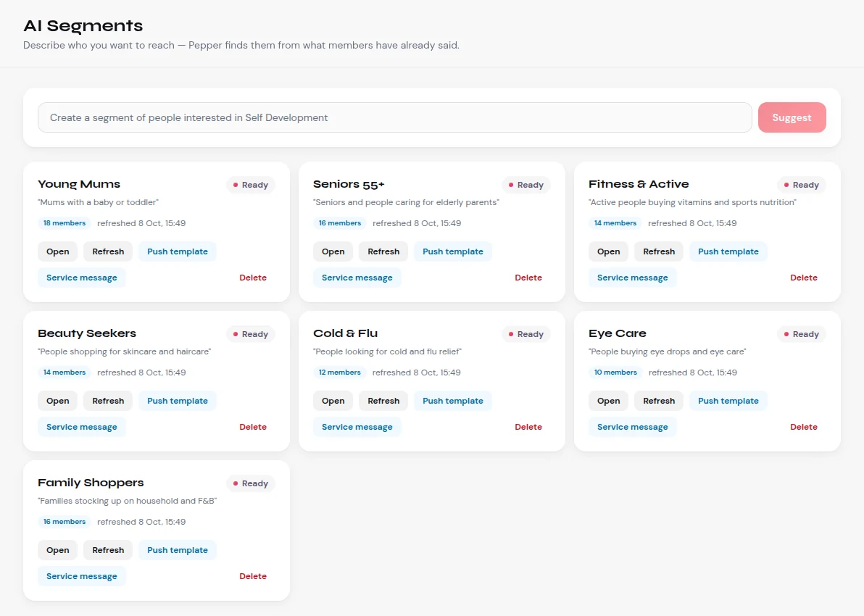Click the 12 members badge

[x=339, y=372]
